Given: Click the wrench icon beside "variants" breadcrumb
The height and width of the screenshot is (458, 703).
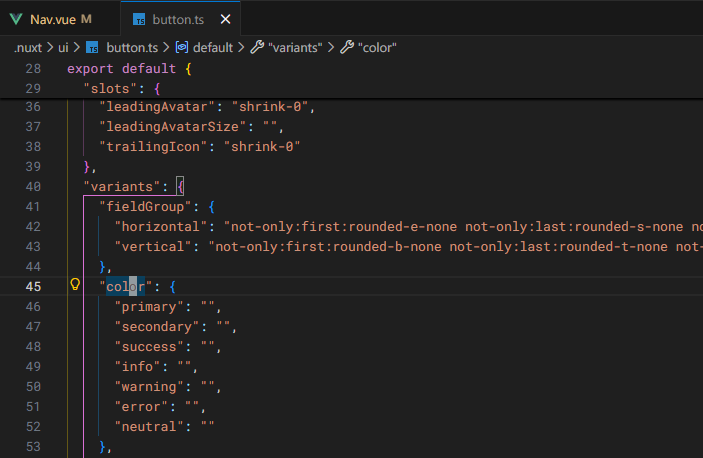Looking at the screenshot, I should point(257,47).
